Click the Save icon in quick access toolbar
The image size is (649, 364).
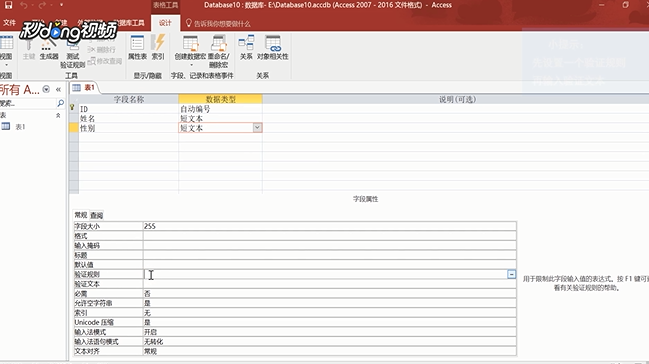click(x=8, y=5)
